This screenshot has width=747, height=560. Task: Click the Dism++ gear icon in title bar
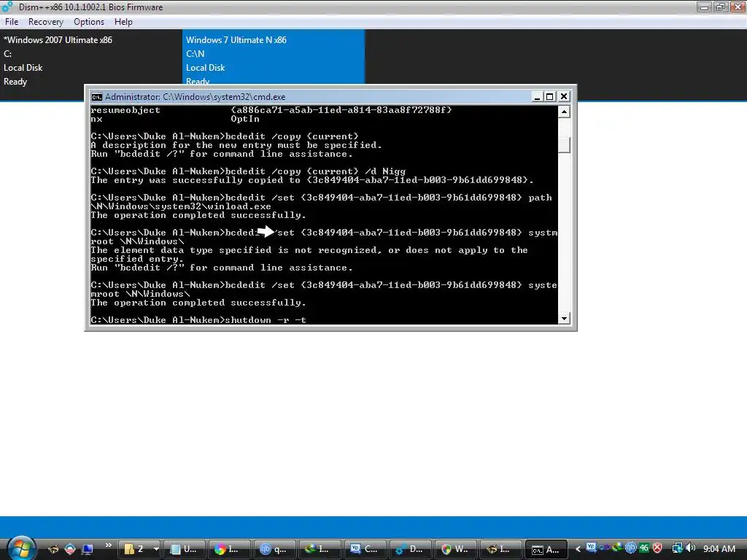coord(7,7)
